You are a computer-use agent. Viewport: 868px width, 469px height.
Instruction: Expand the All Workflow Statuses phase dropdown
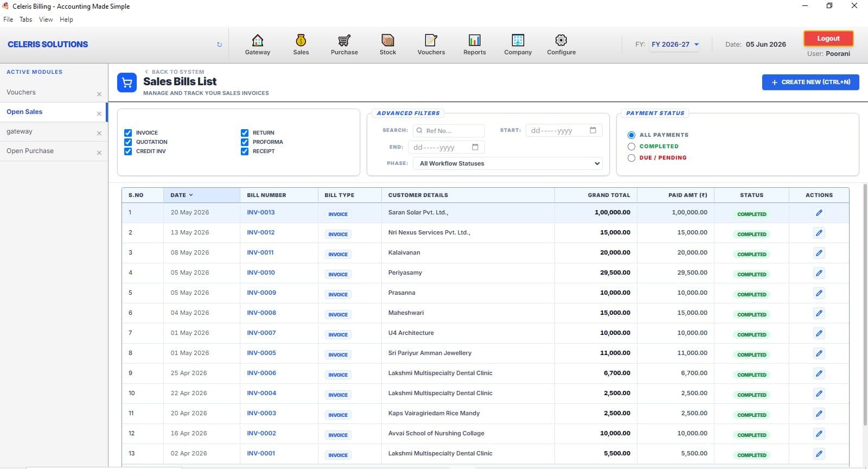508,163
